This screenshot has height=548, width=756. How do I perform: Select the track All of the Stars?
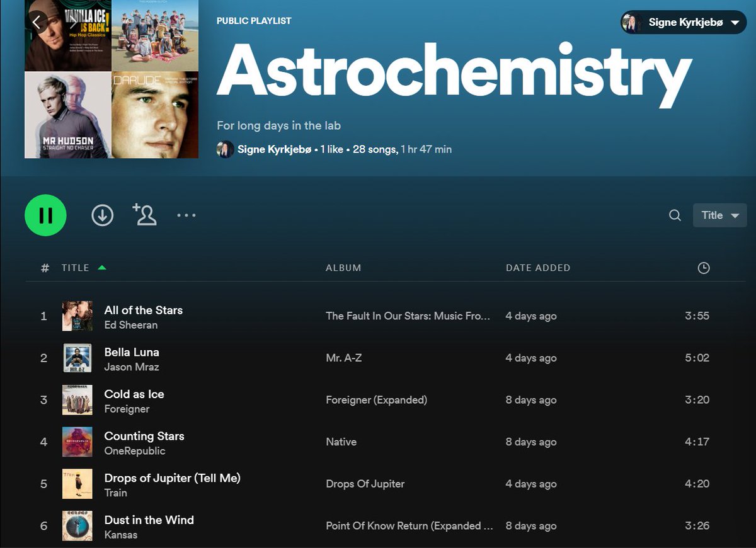(x=144, y=310)
